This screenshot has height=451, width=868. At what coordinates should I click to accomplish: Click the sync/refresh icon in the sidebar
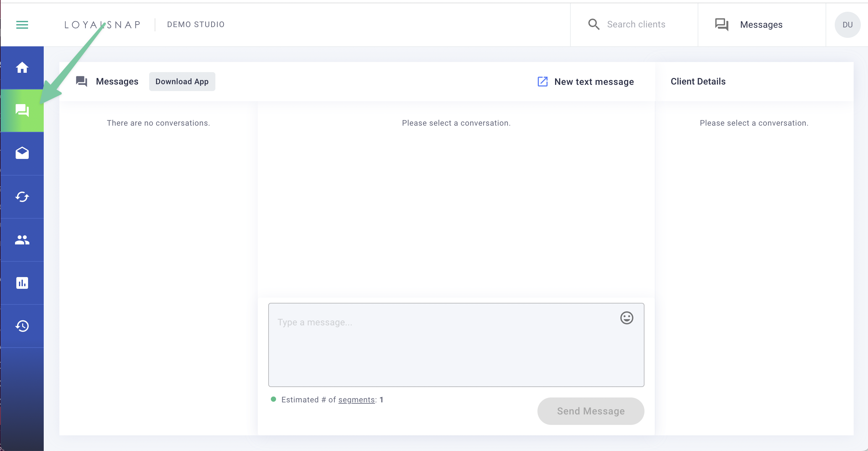[x=22, y=196]
